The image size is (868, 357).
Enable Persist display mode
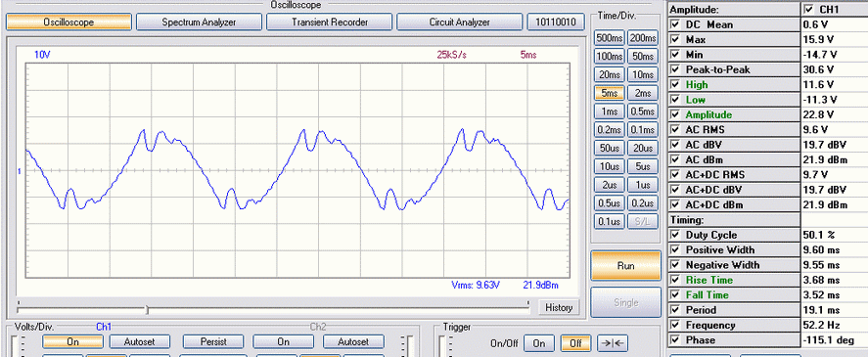pyautogui.click(x=213, y=341)
